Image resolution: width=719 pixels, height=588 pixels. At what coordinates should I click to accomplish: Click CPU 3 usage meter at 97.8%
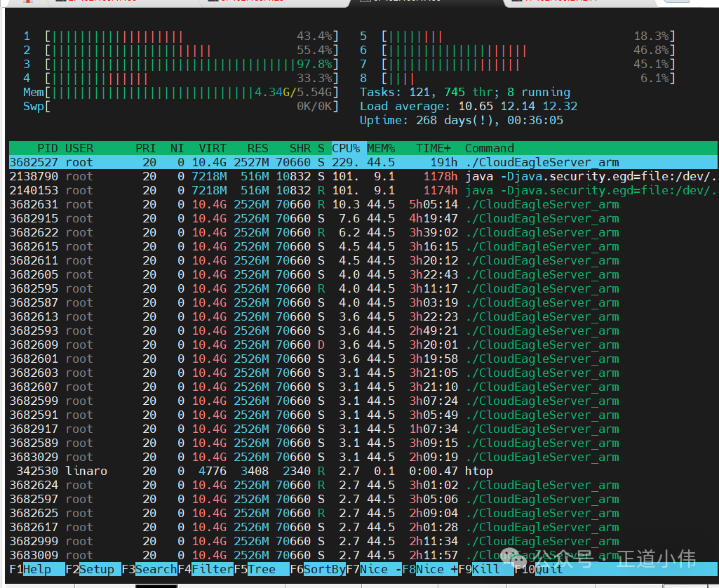(181, 65)
